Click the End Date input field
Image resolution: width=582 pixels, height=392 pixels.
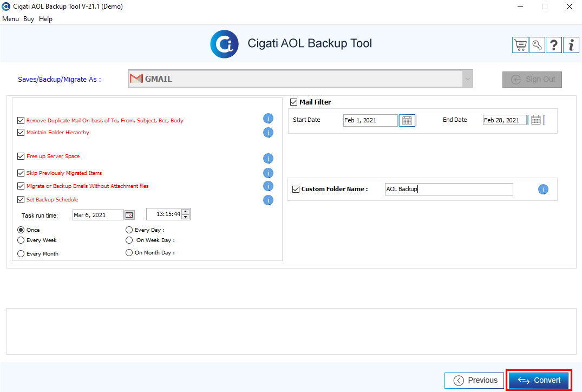pyautogui.click(x=505, y=120)
